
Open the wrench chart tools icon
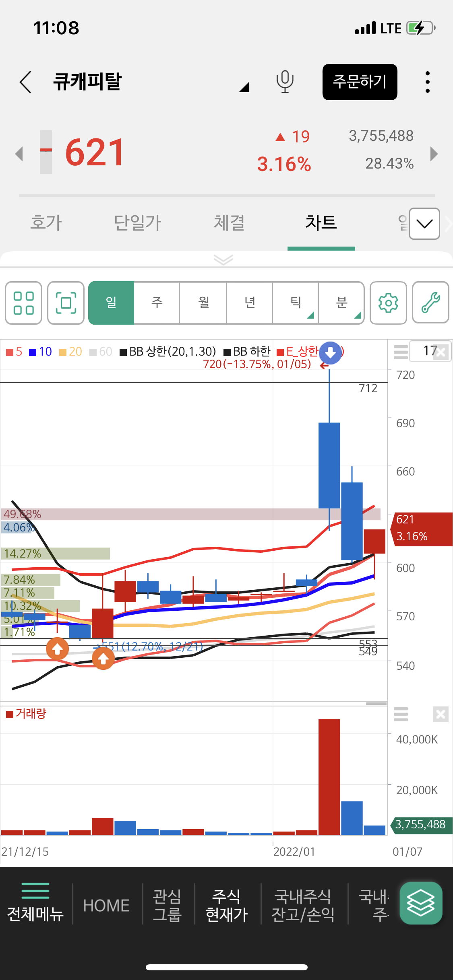430,303
